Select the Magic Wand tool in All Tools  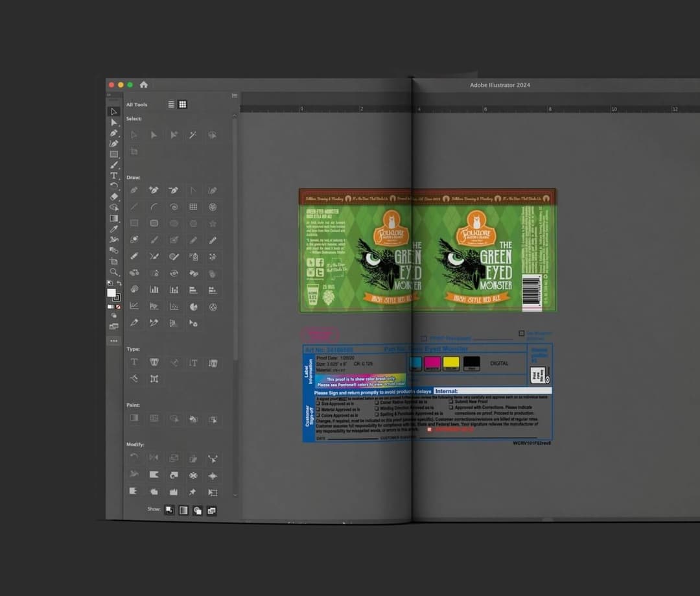(x=193, y=135)
